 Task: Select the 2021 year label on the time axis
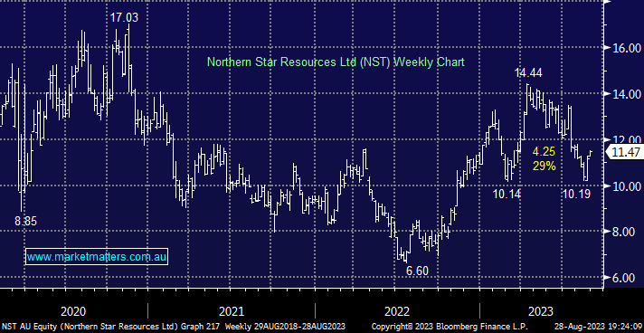[x=232, y=311]
